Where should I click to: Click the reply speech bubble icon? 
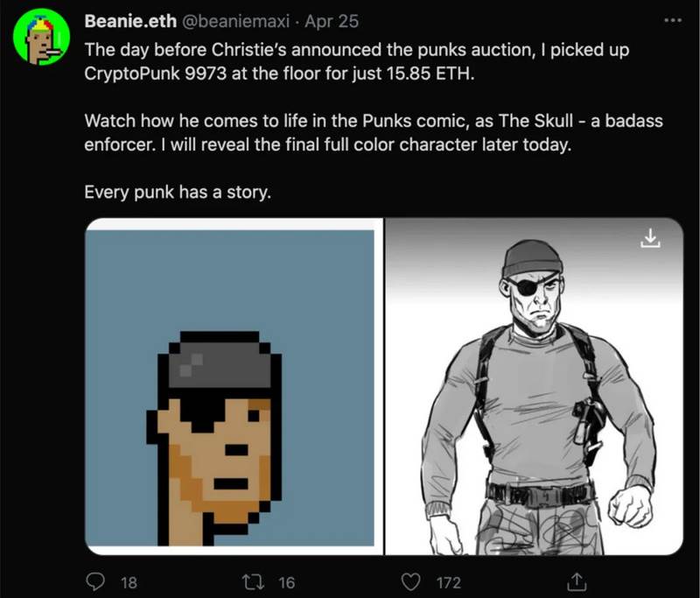[x=95, y=582]
